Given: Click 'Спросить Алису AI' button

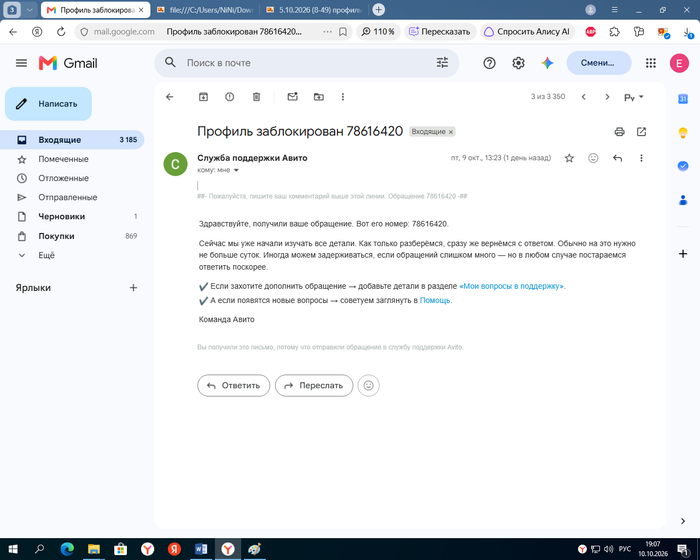Looking at the screenshot, I should (x=527, y=32).
